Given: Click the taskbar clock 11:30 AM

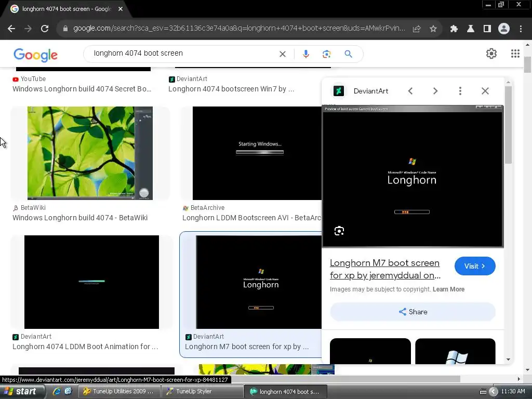Looking at the screenshot, I should (513, 392).
